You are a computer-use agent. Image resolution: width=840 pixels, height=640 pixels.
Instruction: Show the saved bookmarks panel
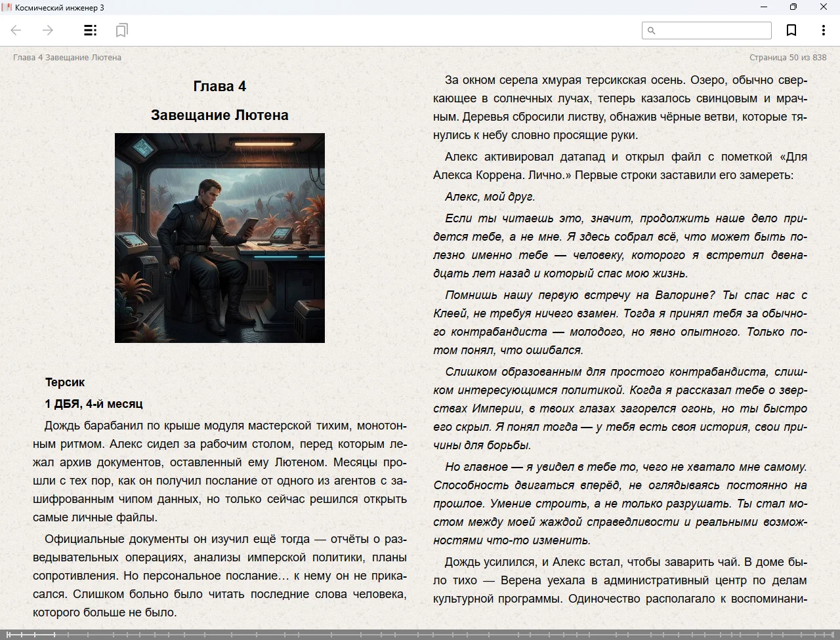point(121,30)
